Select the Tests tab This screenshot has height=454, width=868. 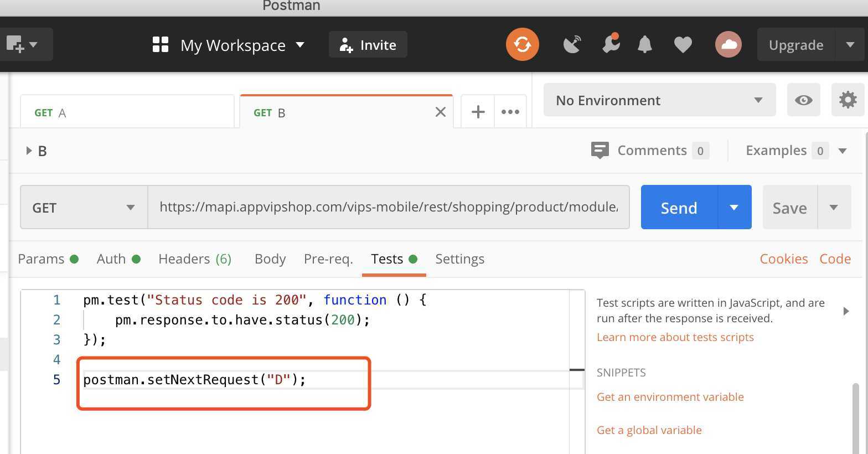tap(394, 259)
